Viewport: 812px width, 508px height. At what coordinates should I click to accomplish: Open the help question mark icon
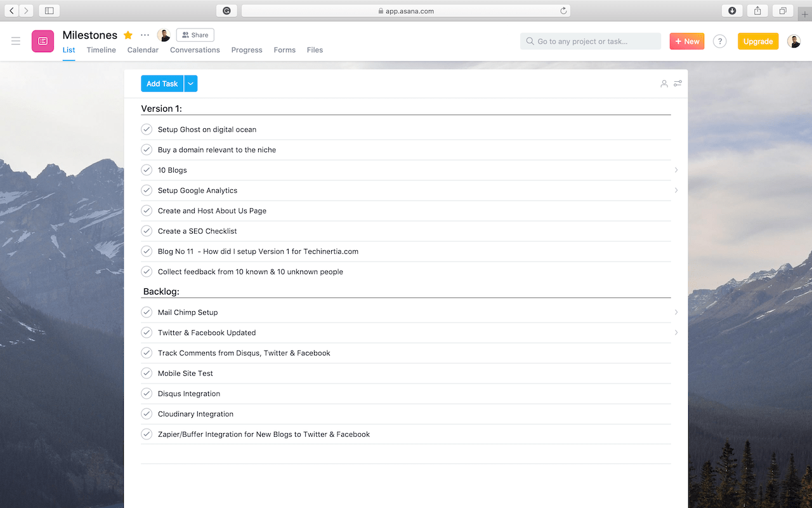coord(719,41)
